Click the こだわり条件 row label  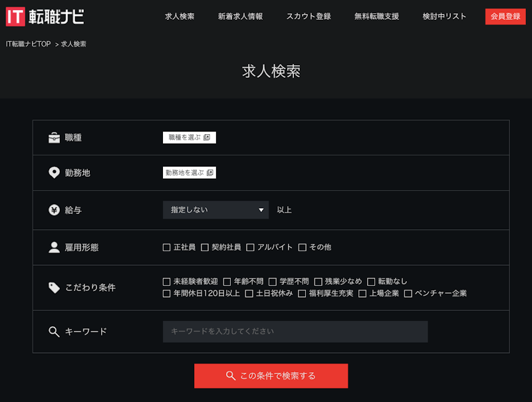[90, 288]
